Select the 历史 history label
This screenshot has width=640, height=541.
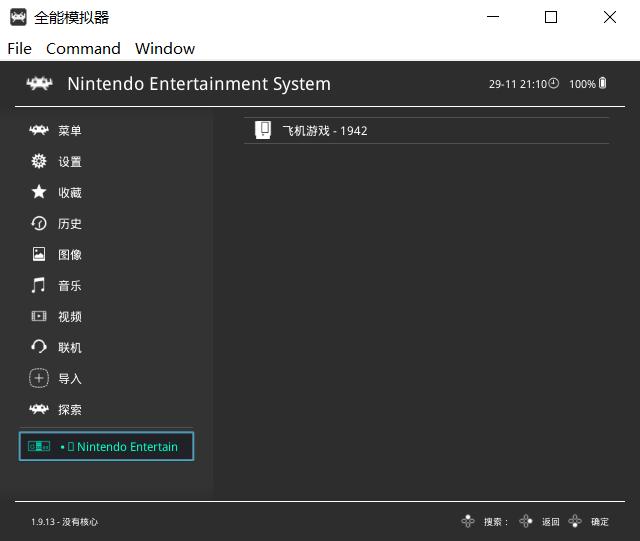click(x=70, y=224)
